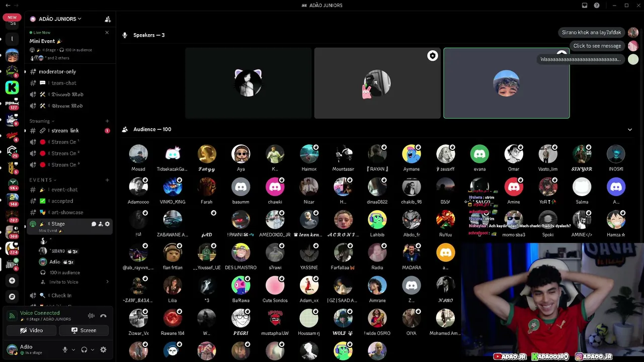Join the Discord Mod voice channel
644x362 pixels.
69,95
